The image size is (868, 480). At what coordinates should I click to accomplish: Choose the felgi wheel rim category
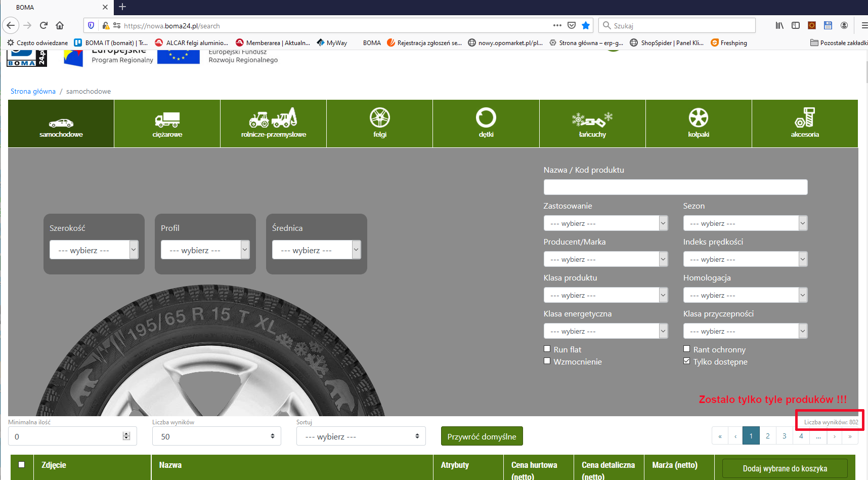tap(379, 124)
